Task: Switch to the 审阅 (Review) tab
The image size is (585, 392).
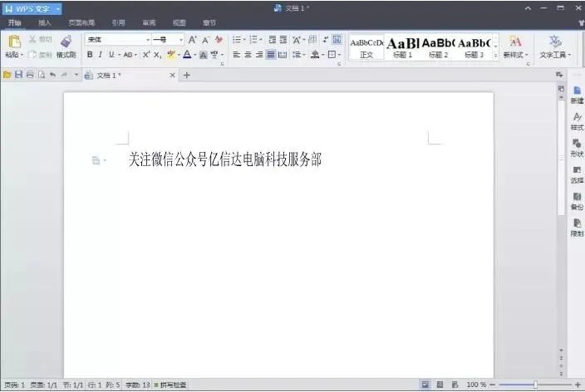Action: (x=149, y=22)
